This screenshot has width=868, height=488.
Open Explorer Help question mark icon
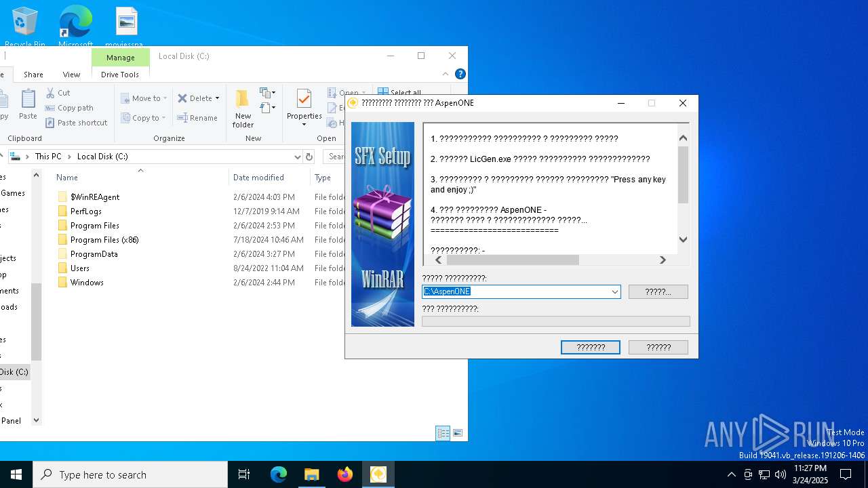[x=460, y=74]
